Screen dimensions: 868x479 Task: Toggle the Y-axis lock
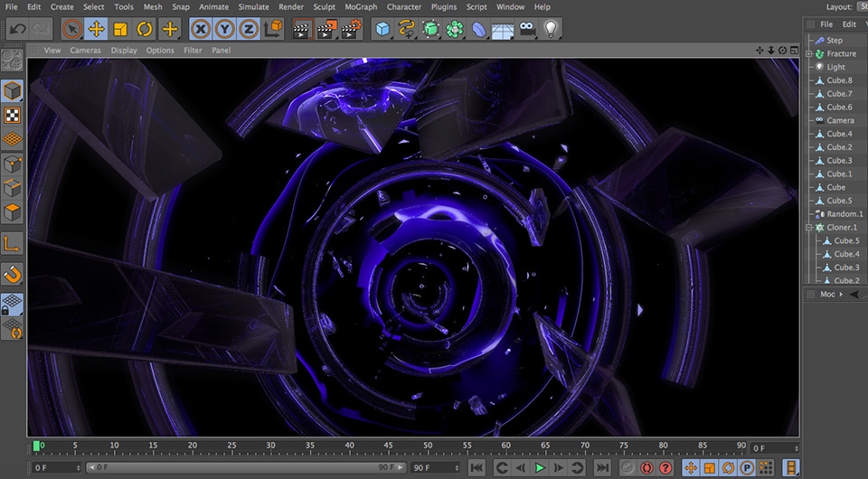coord(224,29)
